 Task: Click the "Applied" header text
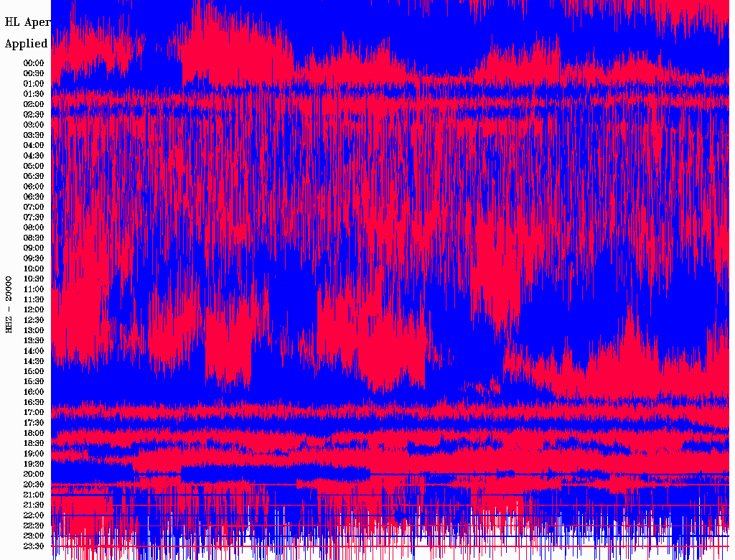pyautogui.click(x=27, y=44)
